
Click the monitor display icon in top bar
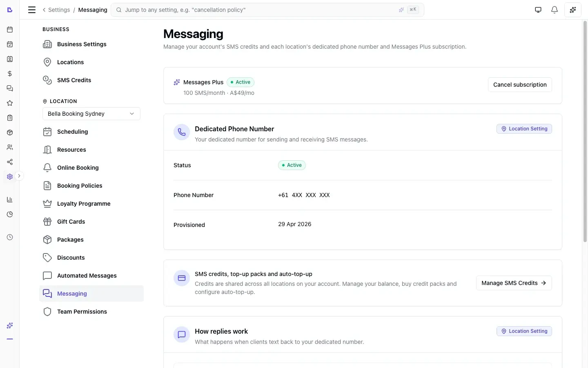(538, 10)
